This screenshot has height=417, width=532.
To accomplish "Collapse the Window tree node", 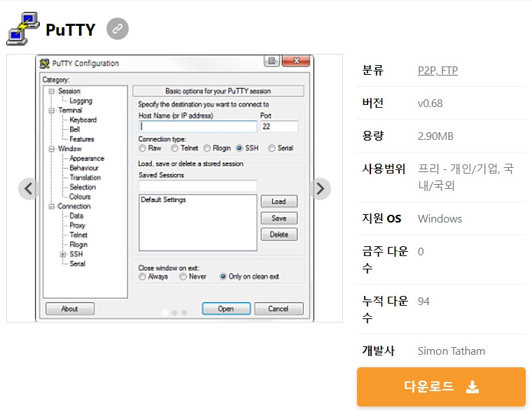I will (51, 149).
